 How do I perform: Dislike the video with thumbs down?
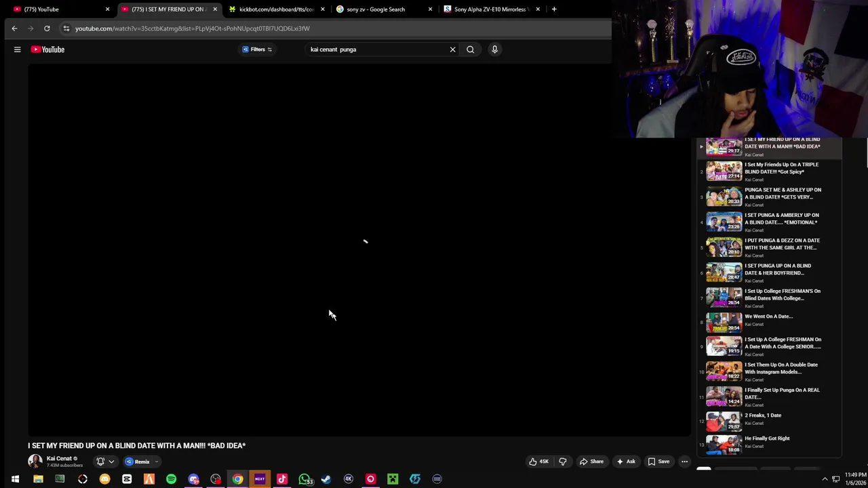562,462
